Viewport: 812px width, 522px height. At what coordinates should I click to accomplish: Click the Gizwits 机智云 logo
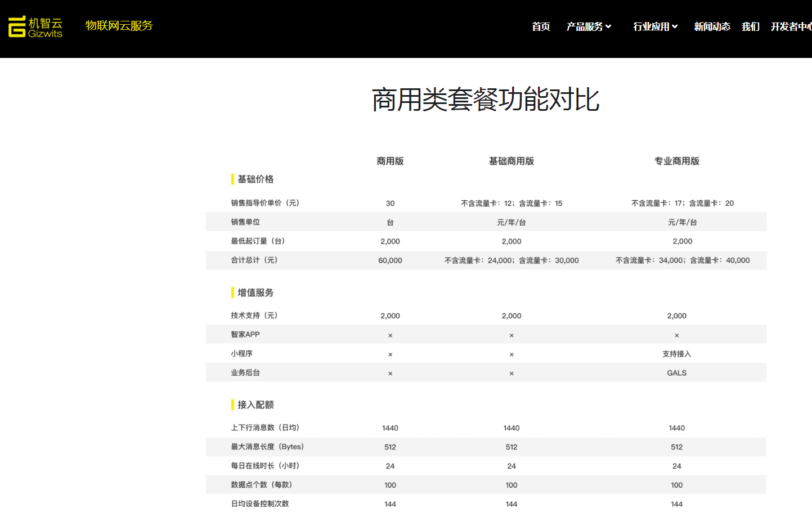[x=35, y=27]
